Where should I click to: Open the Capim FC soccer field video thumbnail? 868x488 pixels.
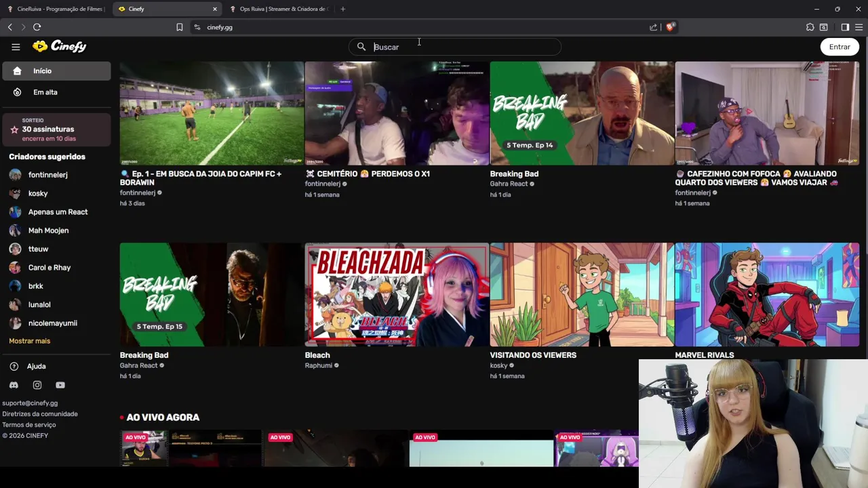(212, 113)
